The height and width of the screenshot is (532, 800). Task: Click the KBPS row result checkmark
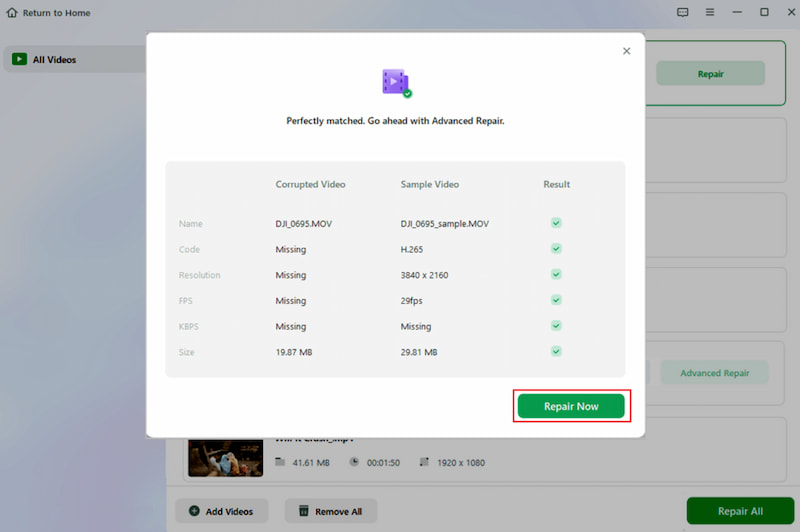click(x=556, y=326)
